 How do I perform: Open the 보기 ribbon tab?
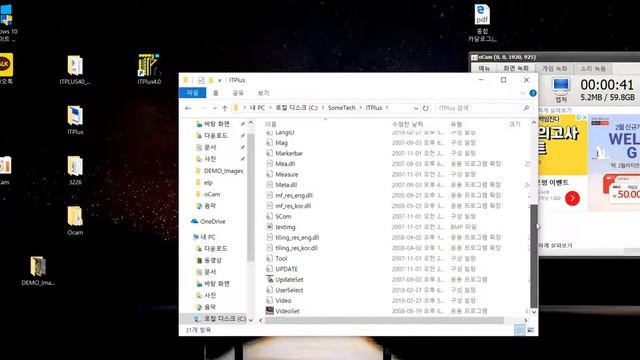point(263,93)
